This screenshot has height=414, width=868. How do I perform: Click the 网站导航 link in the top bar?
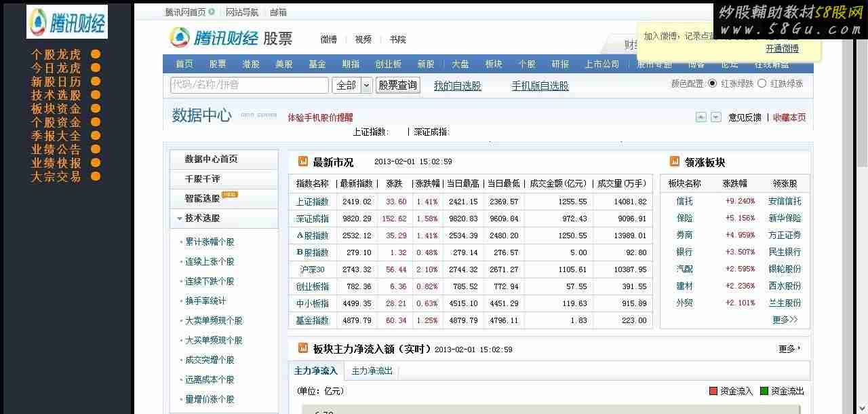tap(242, 12)
